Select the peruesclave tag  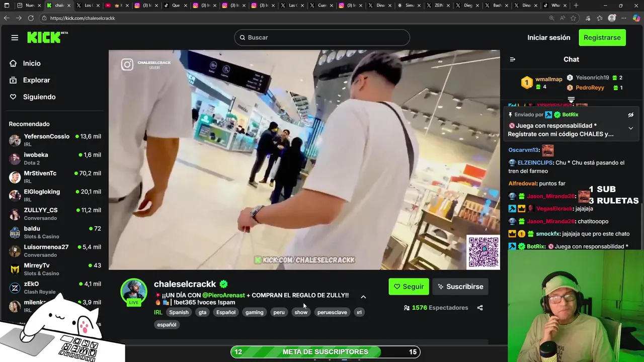pos(332,312)
